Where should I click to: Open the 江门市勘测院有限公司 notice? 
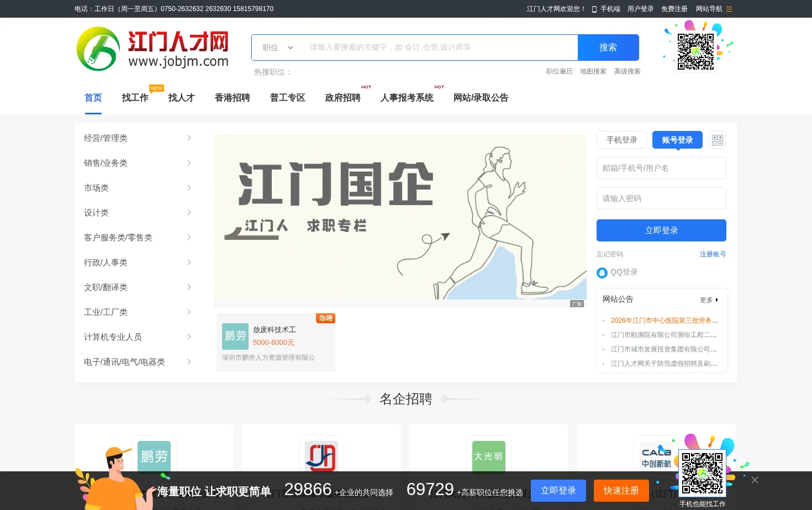pyautogui.click(x=664, y=335)
